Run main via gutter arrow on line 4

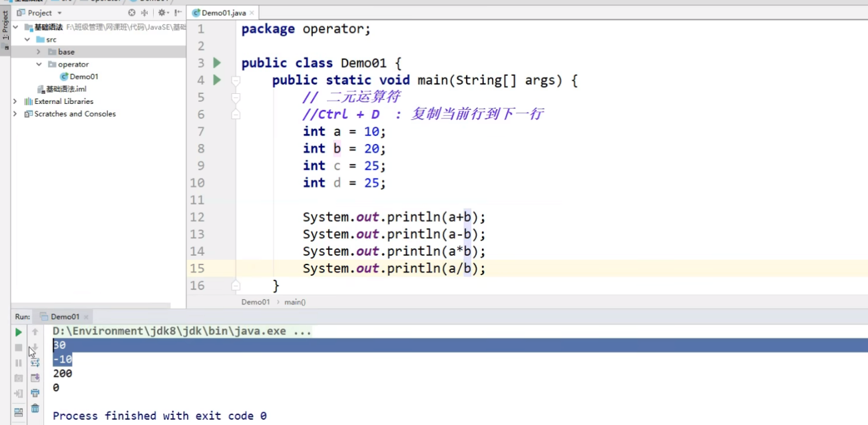pyautogui.click(x=218, y=79)
